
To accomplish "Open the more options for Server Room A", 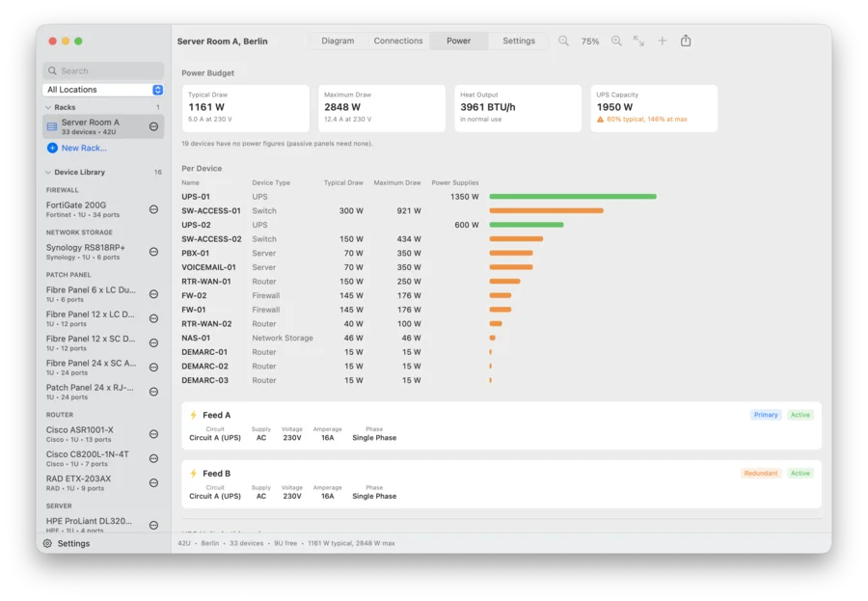I will point(154,126).
